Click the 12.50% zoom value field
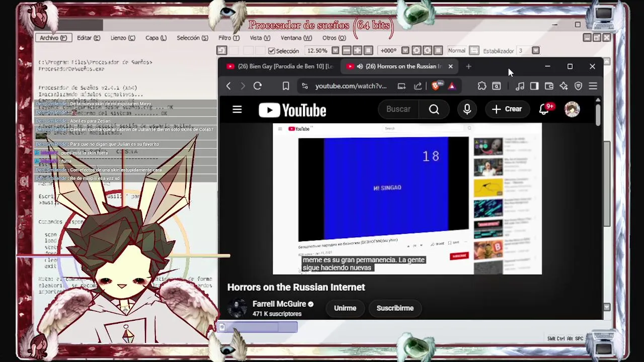Screen dimensions: 644x362 pyautogui.click(x=317, y=51)
